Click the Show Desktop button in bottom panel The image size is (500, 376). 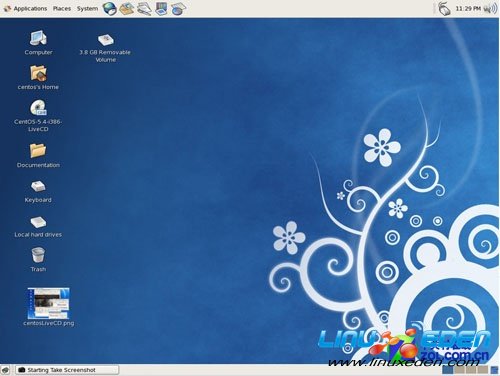[6, 370]
